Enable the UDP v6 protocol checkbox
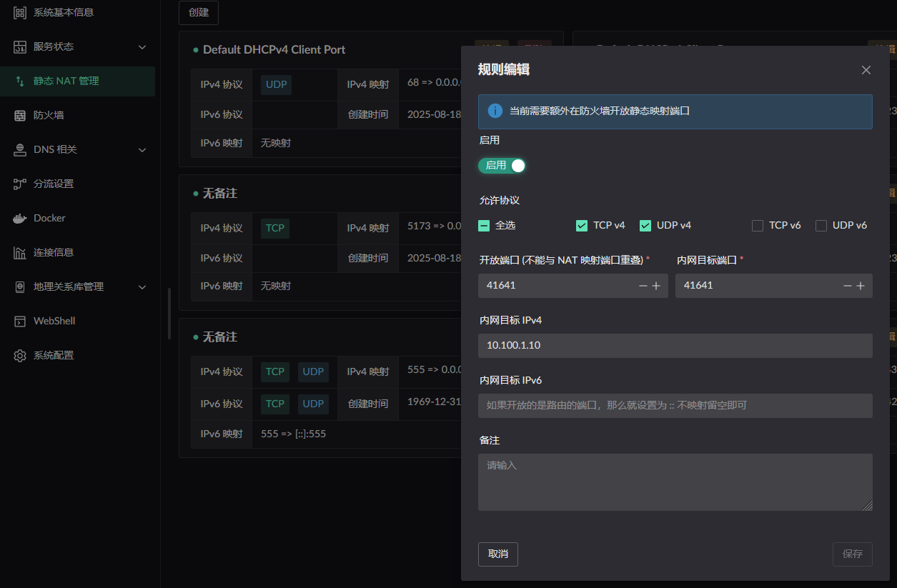This screenshot has height=588, width=897. tap(821, 226)
